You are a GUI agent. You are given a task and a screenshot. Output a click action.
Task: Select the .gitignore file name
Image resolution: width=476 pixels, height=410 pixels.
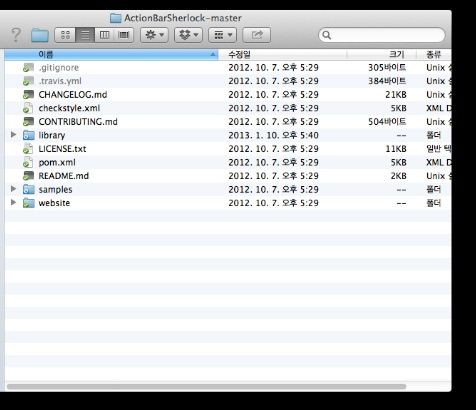[x=59, y=68]
